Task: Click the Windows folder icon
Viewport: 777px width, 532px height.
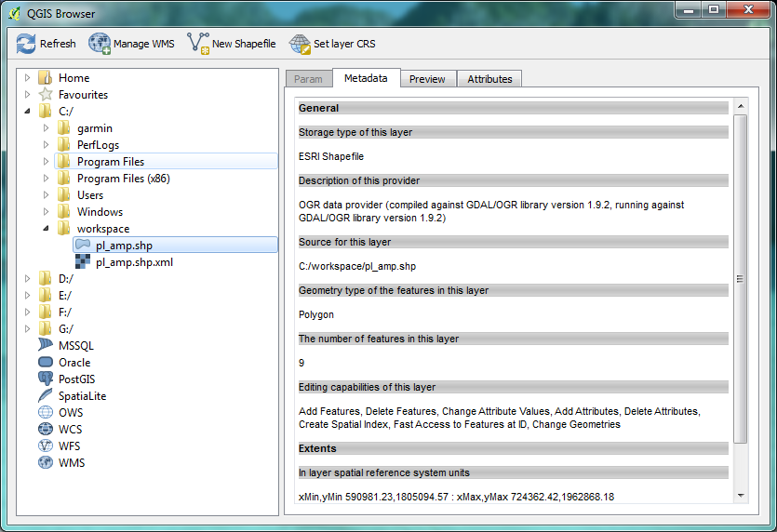Action: click(63, 211)
